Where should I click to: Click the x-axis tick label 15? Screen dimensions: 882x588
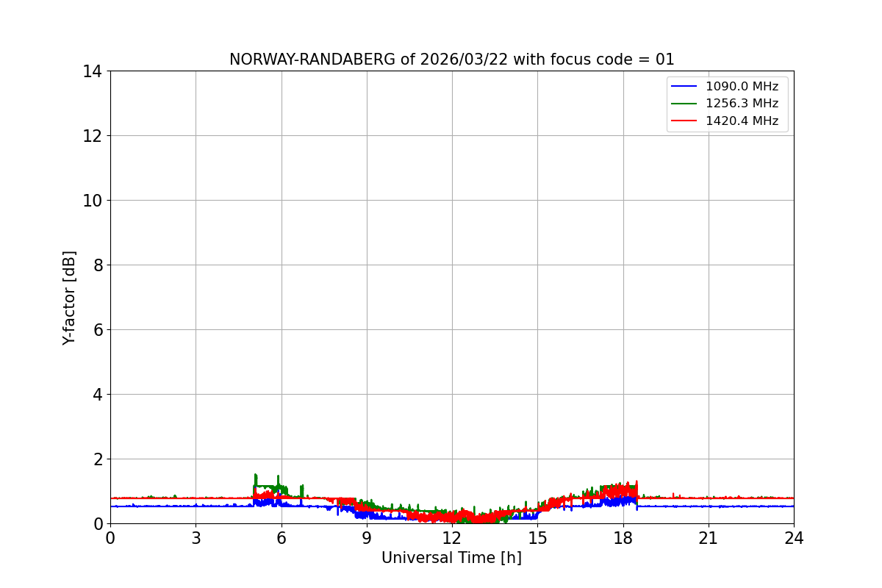click(x=537, y=538)
